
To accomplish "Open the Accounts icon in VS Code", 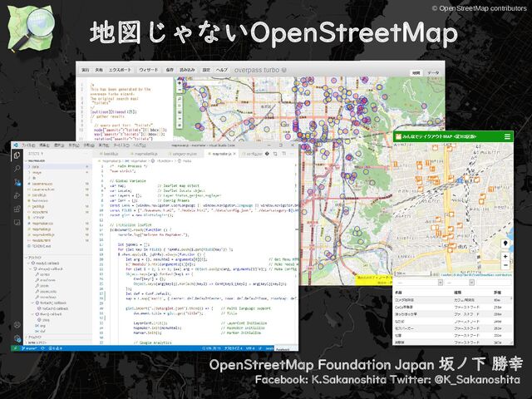I will (17, 325).
